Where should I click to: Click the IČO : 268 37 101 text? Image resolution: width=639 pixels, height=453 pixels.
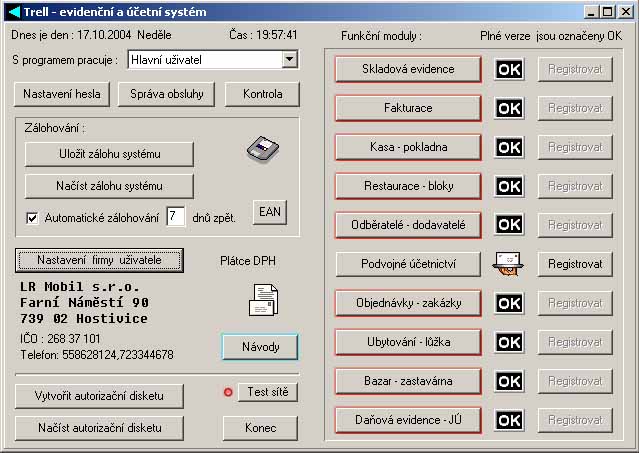pos(60,339)
